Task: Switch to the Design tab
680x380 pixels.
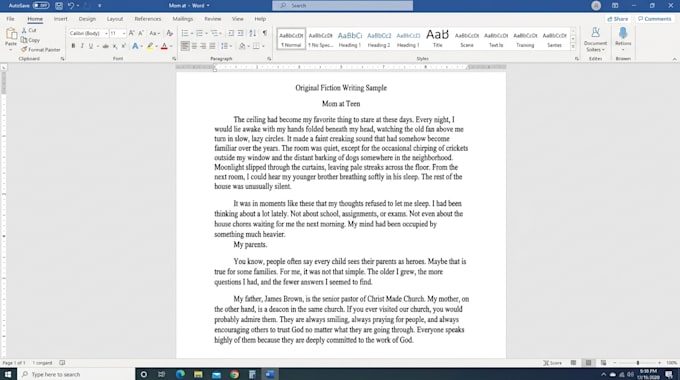Action: coord(87,19)
